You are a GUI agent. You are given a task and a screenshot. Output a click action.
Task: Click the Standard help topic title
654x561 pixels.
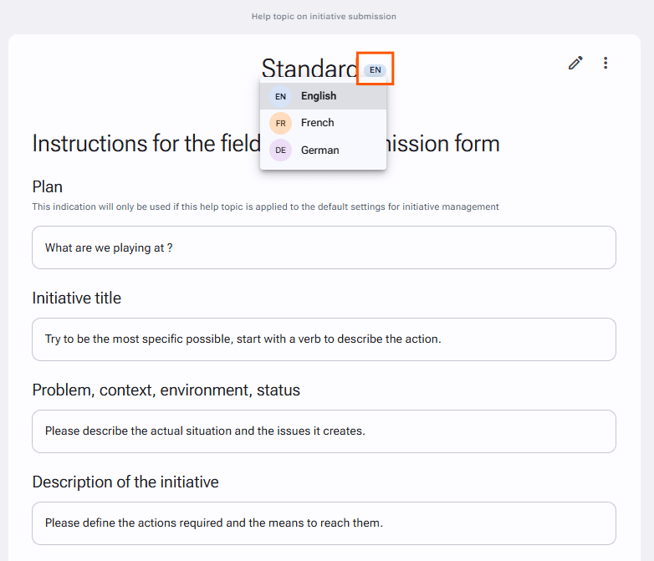click(309, 68)
